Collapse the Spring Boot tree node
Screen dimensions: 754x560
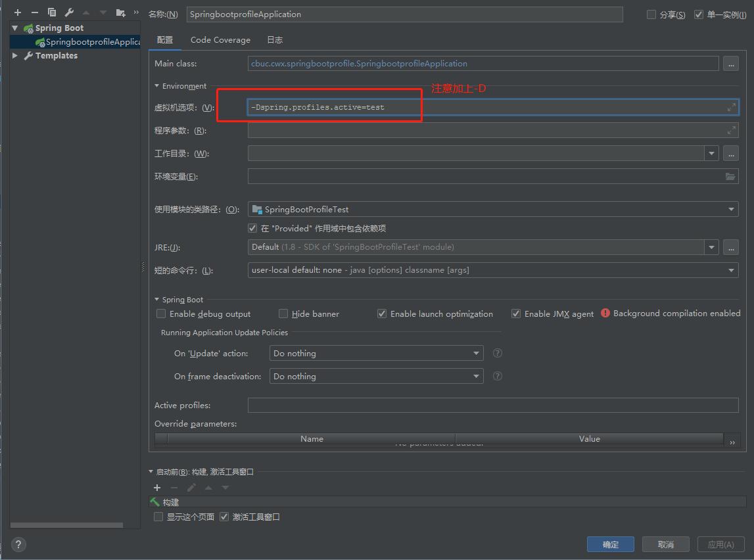pyautogui.click(x=15, y=28)
